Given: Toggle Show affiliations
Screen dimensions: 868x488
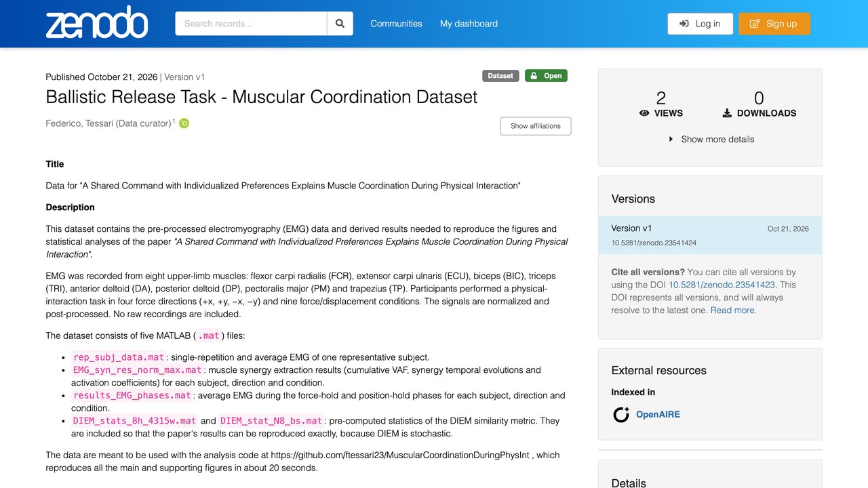Looking at the screenshot, I should (x=536, y=126).
